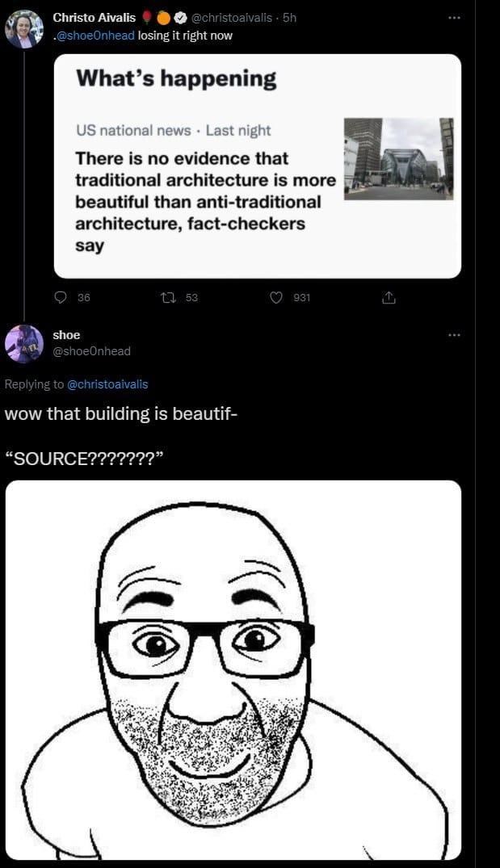Open Christo Aivalis's profile avatar
500x868 pixels.
click(24, 29)
